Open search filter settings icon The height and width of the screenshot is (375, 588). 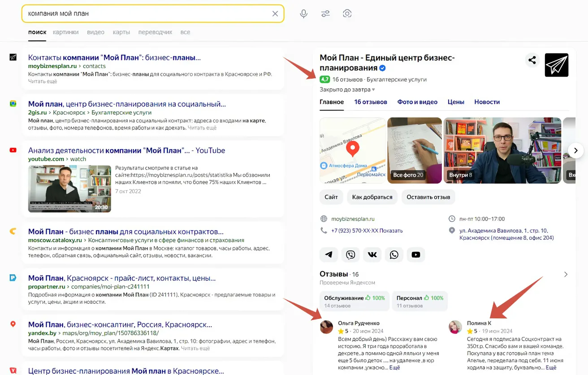click(325, 13)
